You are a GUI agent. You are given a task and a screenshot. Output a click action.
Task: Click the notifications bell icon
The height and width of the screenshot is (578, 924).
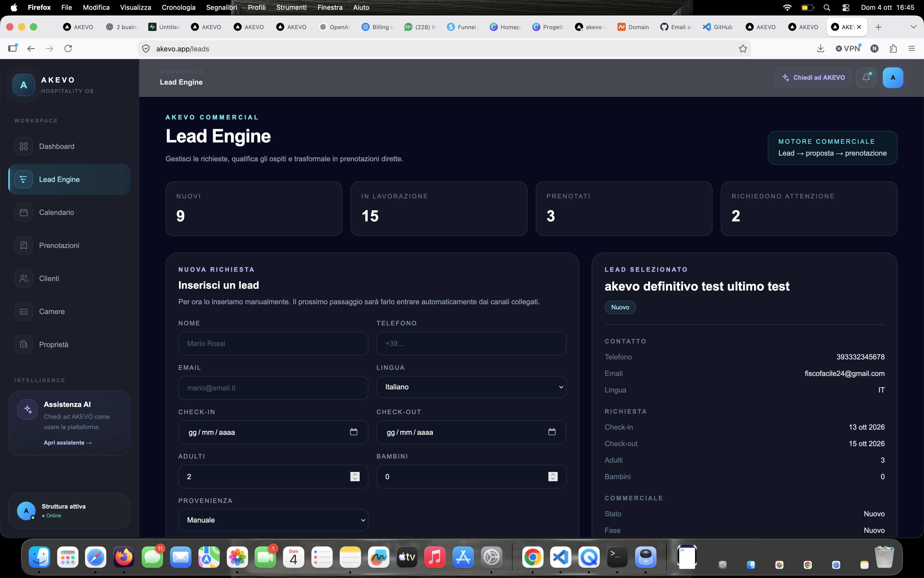[866, 78]
